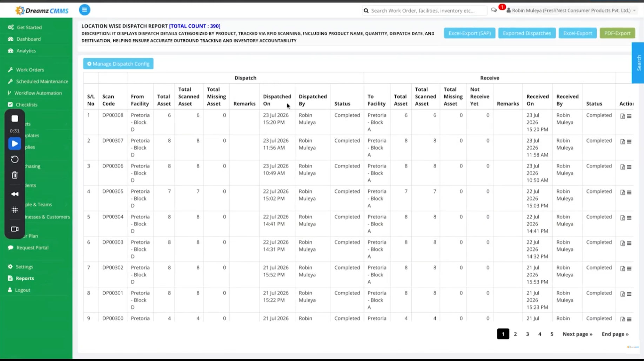This screenshot has width=644, height=361.
Task: Open document icon for row DP00302
Action: 623,269
